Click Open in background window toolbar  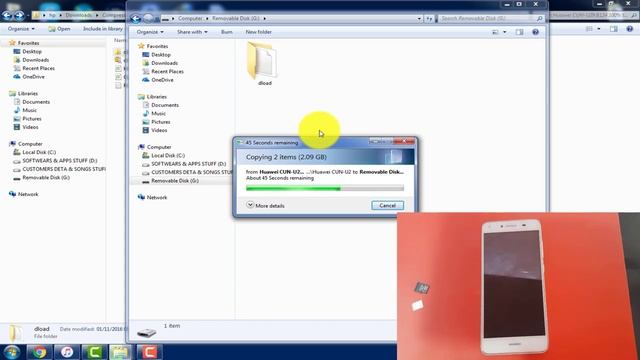[59, 29]
